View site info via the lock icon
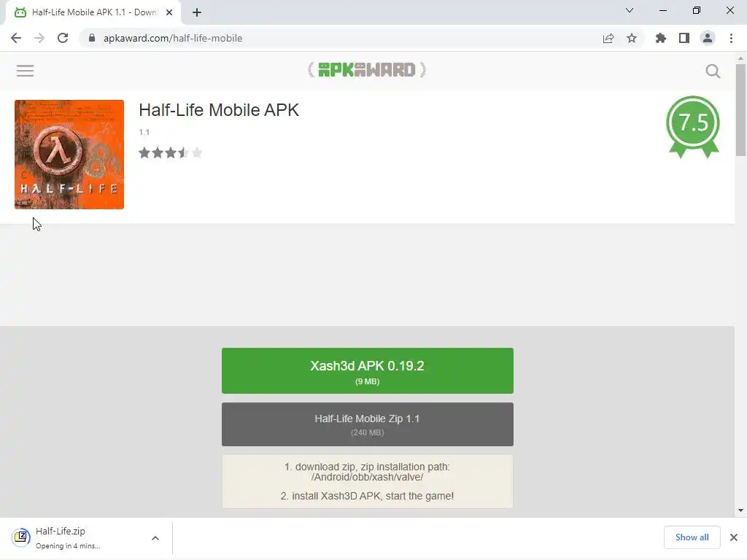This screenshot has width=747, height=560. [x=92, y=38]
